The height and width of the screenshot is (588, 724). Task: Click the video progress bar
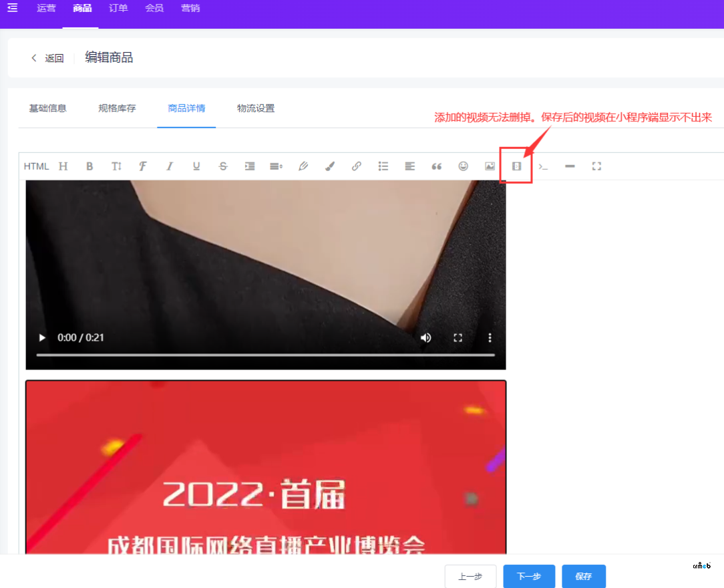265,355
